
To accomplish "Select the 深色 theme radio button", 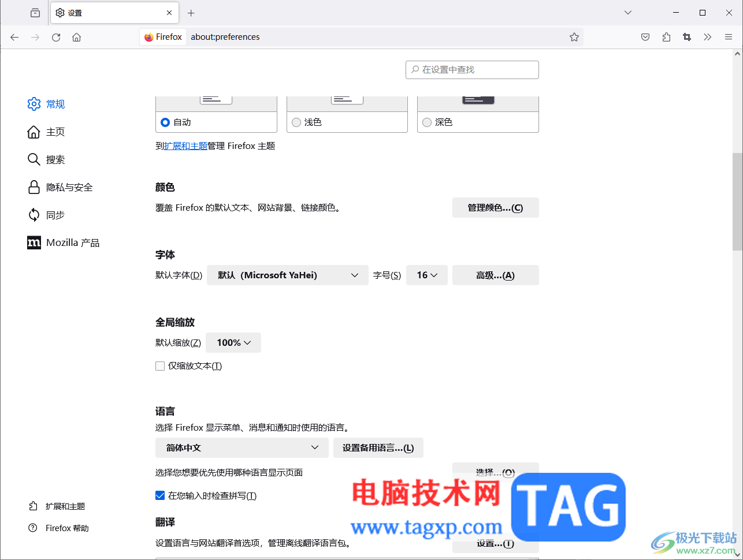I will 427,122.
